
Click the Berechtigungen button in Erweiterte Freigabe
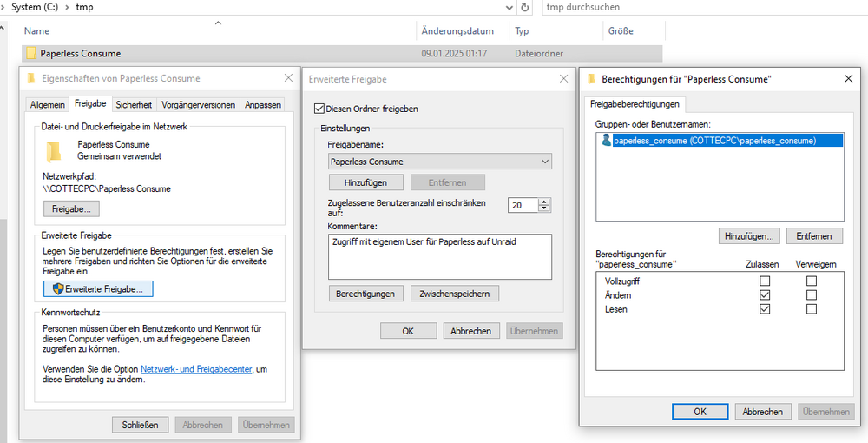[365, 294]
